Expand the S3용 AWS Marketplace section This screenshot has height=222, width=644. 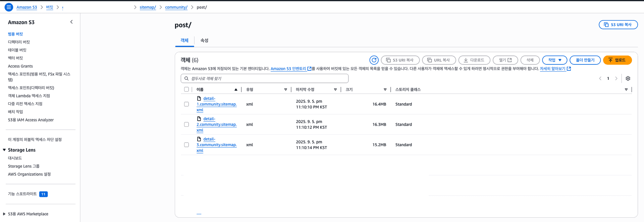coord(4,214)
